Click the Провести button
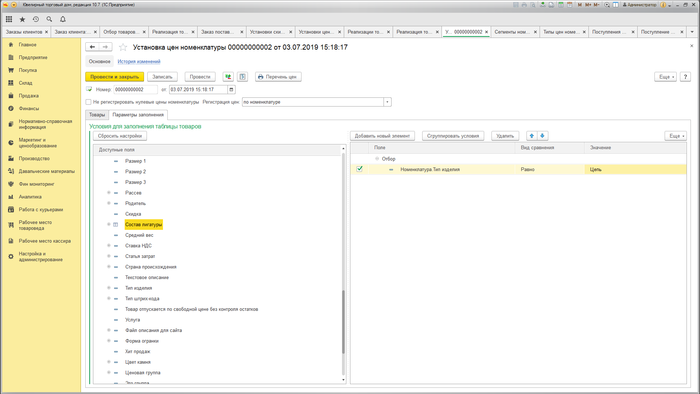The height and width of the screenshot is (394, 700). pos(200,77)
